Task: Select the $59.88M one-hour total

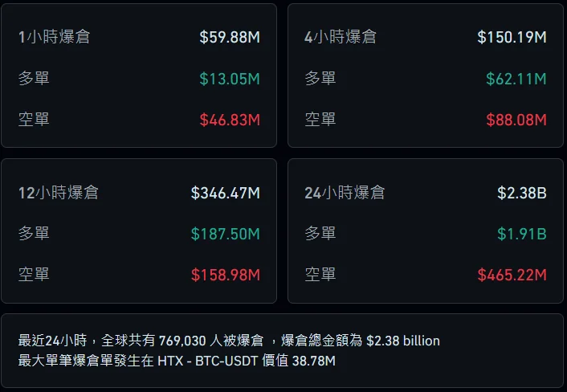Action: click(x=230, y=37)
